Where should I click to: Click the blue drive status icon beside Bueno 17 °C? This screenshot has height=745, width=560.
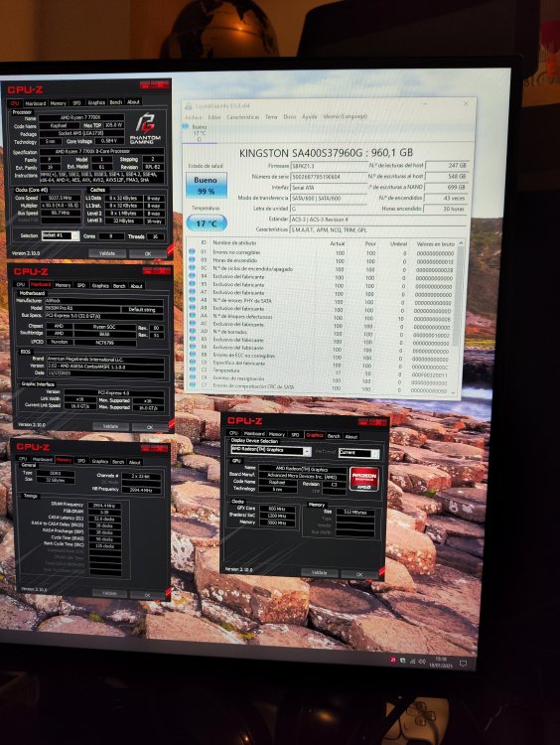tap(186, 126)
